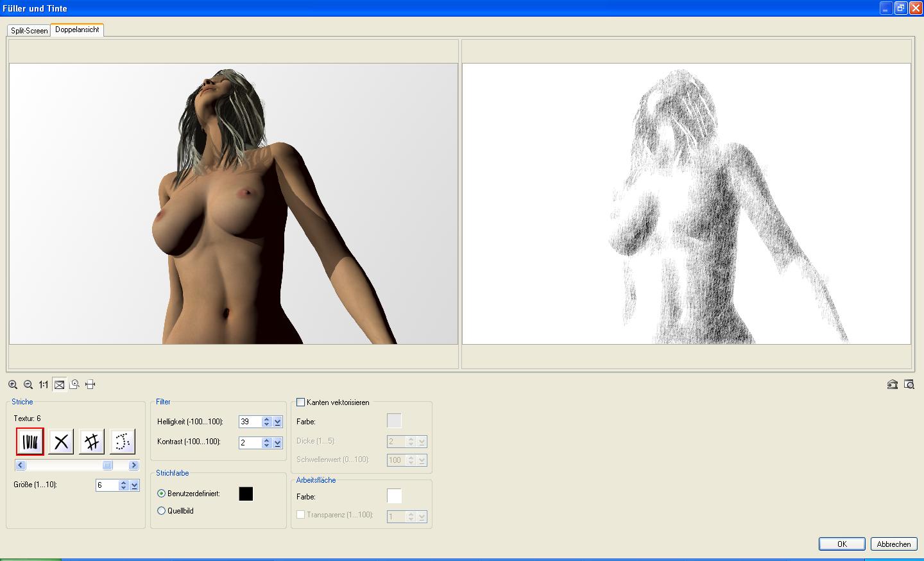Select the dotted stroke texture
This screenshot has width=924, height=561.
coord(123,442)
